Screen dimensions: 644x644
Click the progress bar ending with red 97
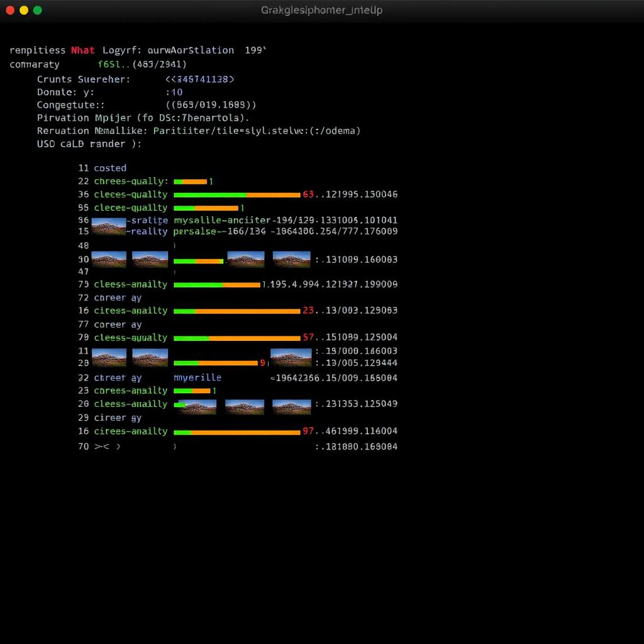click(236, 432)
